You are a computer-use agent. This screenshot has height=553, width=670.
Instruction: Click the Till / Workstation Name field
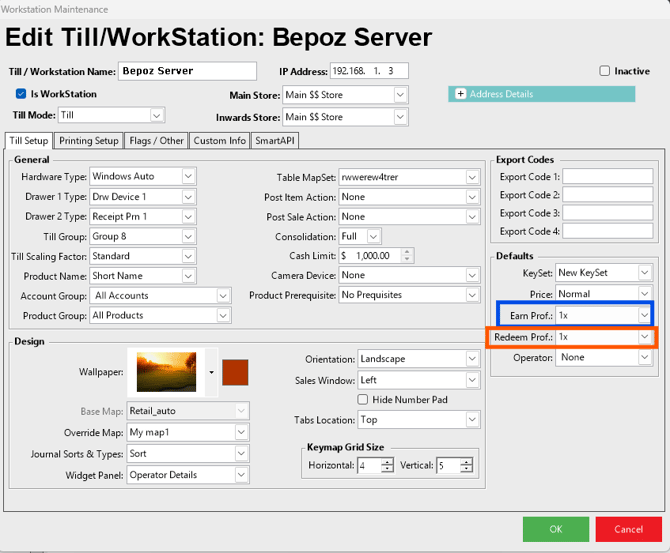click(187, 71)
